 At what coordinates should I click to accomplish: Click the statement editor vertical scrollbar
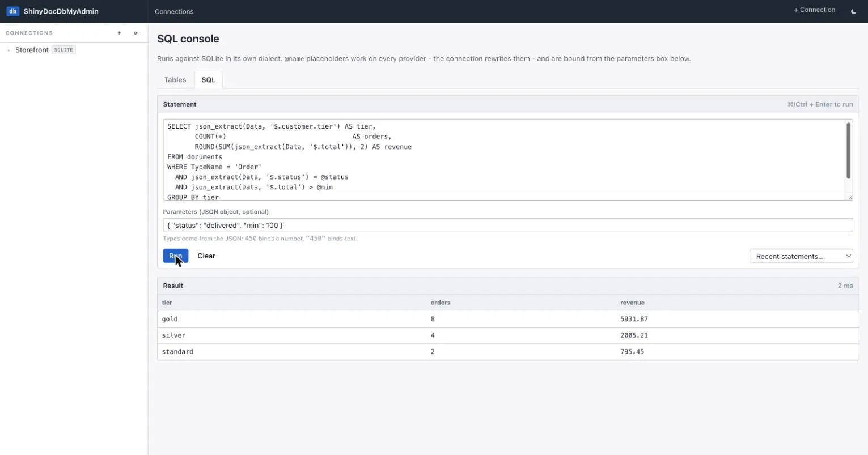click(x=849, y=151)
